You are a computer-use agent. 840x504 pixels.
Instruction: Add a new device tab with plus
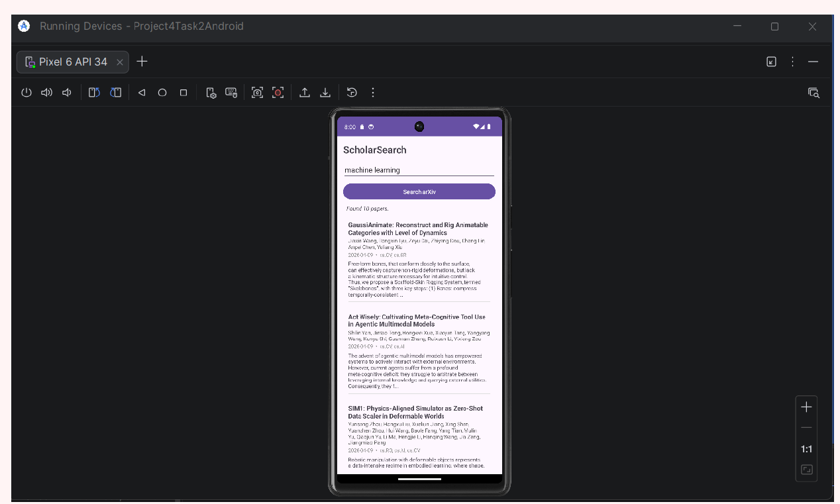pyautogui.click(x=142, y=62)
